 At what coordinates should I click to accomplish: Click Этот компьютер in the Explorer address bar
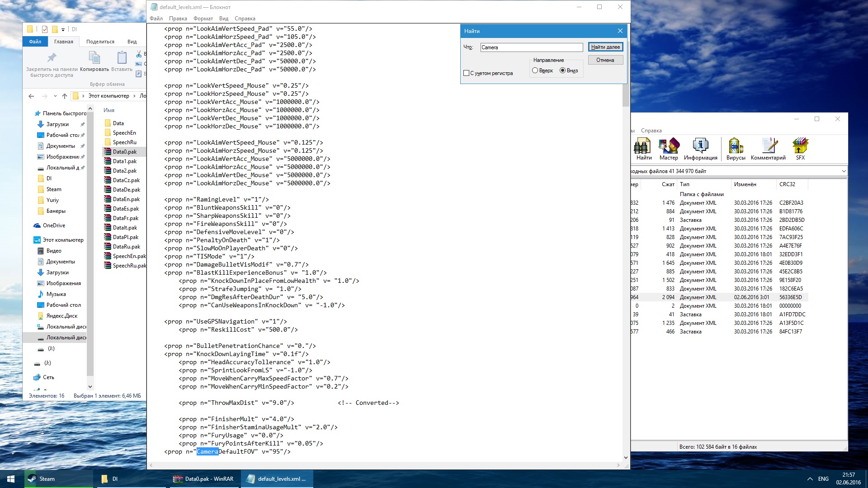[108, 96]
